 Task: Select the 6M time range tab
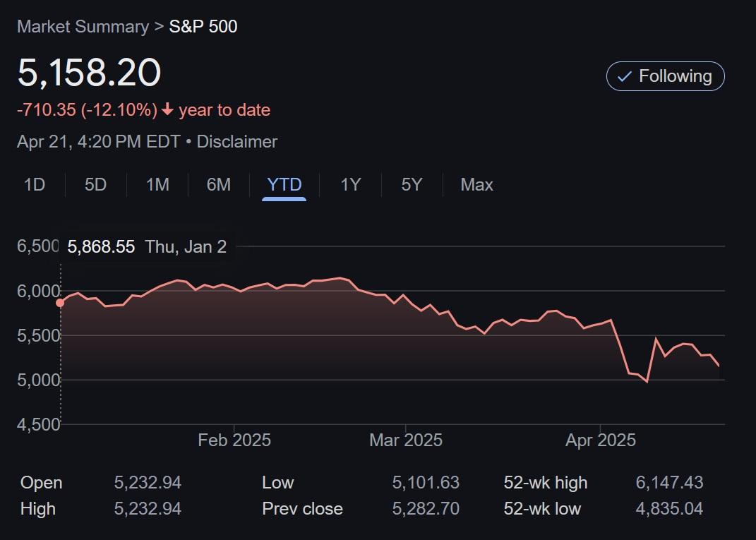point(218,185)
